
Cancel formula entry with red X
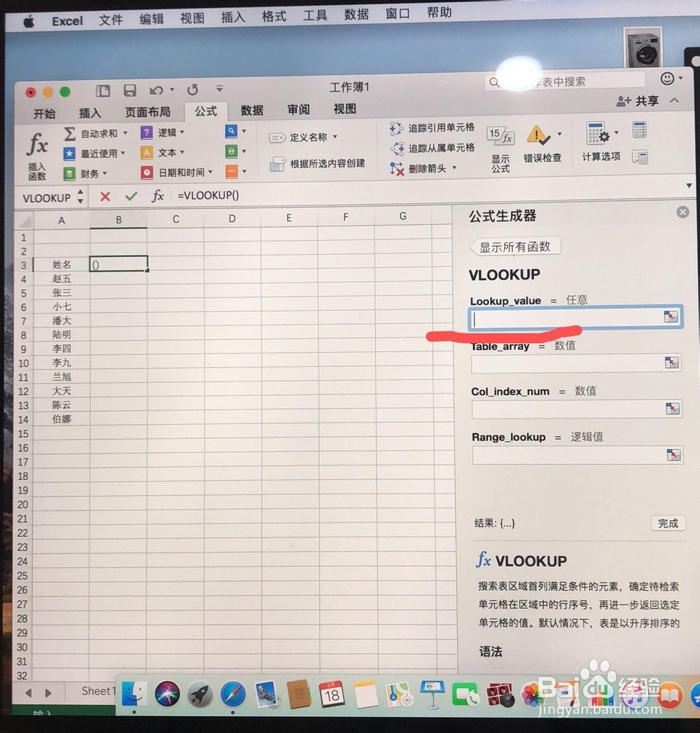pos(105,197)
